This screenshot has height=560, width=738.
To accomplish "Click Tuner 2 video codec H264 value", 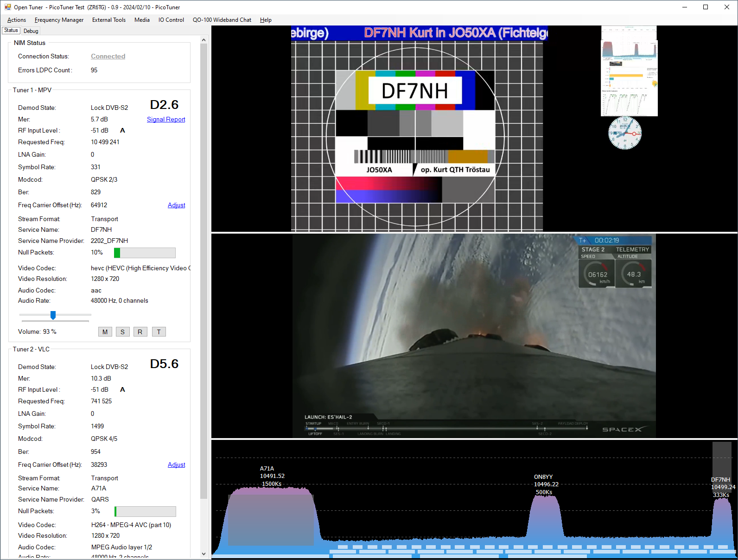I will [131, 525].
